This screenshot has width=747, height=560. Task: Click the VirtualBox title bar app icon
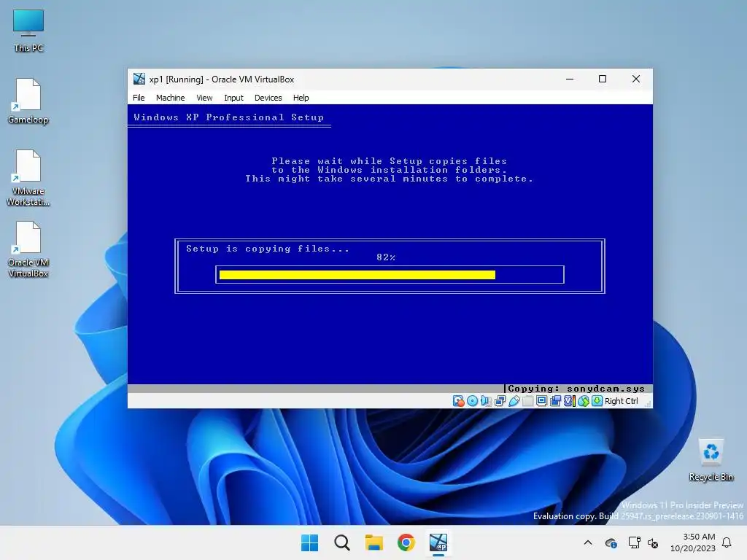click(x=139, y=79)
